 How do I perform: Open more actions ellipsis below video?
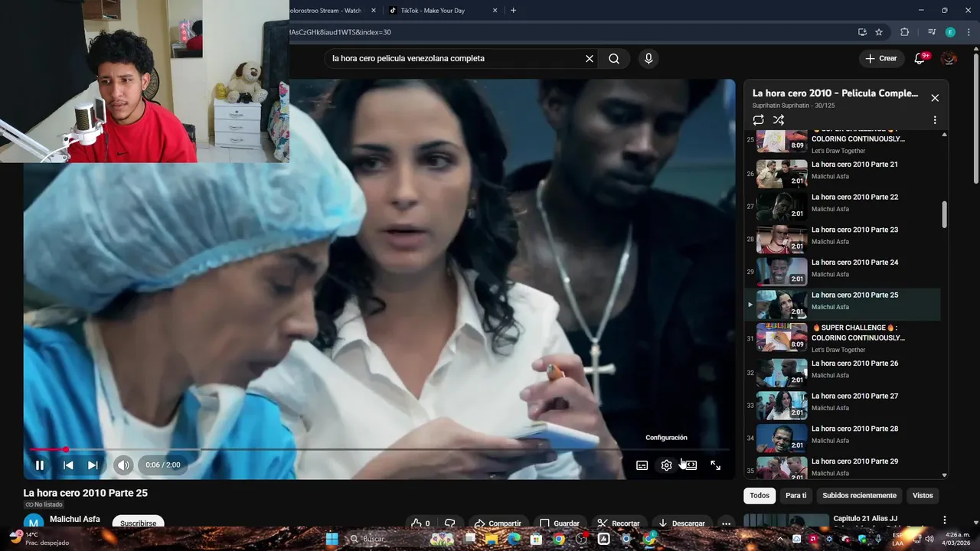(x=726, y=523)
